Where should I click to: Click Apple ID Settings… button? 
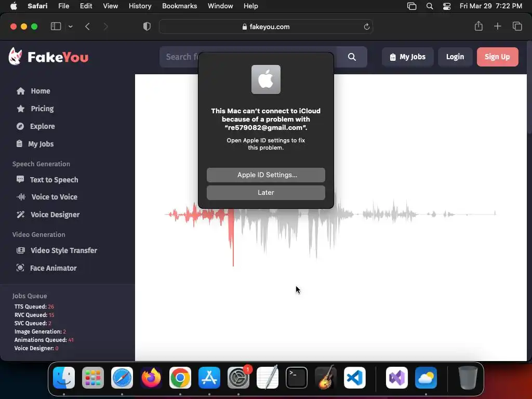[266, 175]
